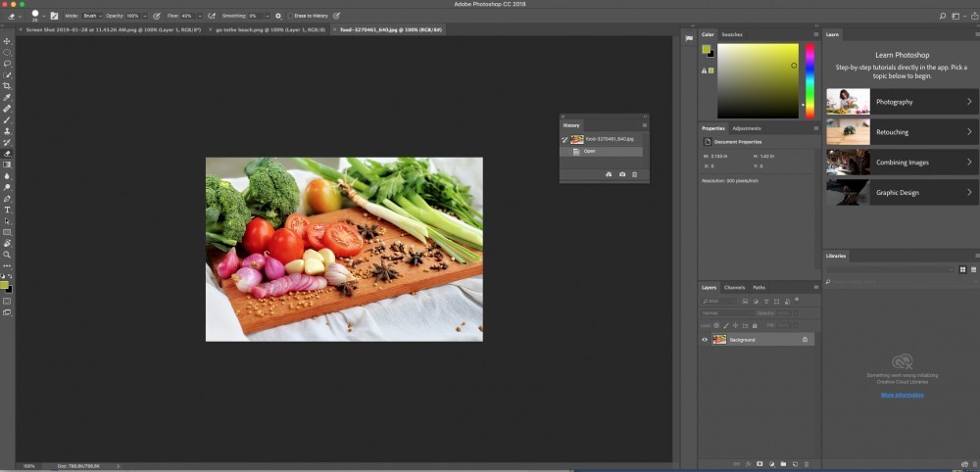980x472 pixels.
Task: Click the search icon at top right
Action: pyautogui.click(x=943, y=16)
